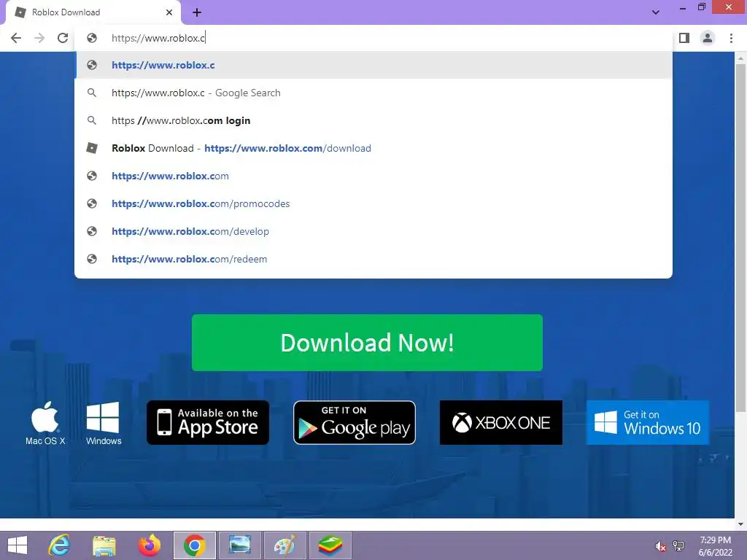Open Chrome's three-dot menu

click(731, 38)
